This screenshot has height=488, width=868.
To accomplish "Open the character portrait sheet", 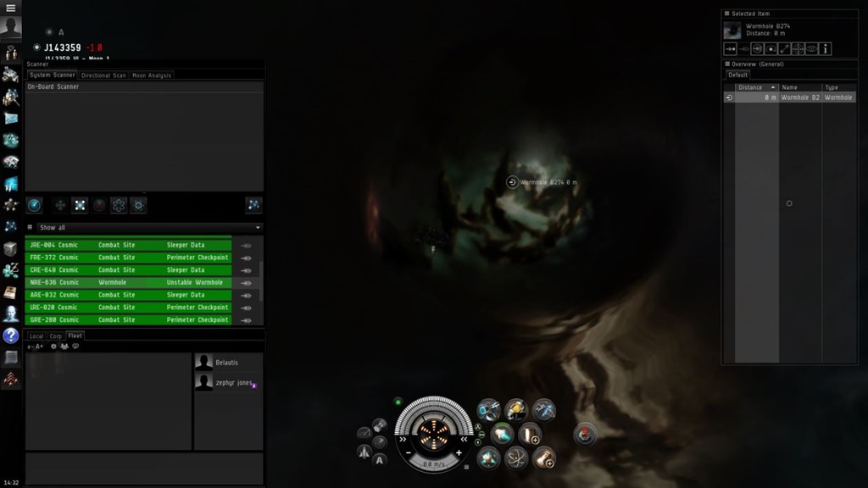I will coord(10,27).
